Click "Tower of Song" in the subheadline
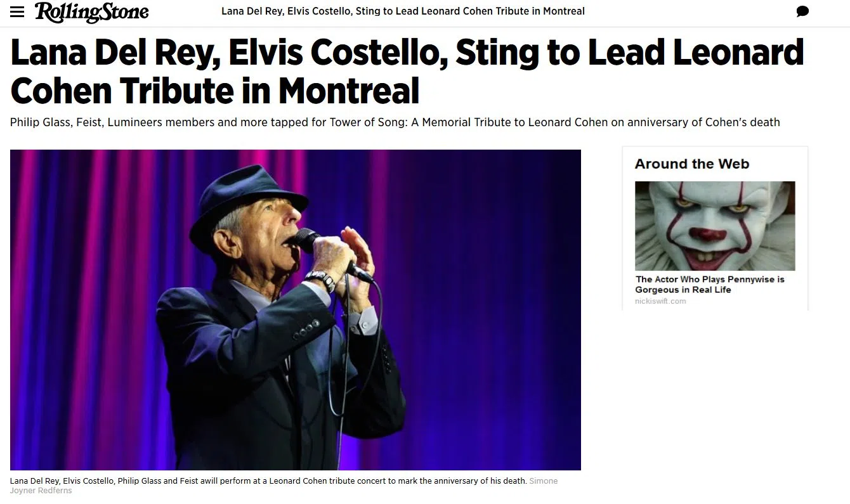 click(x=367, y=122)
